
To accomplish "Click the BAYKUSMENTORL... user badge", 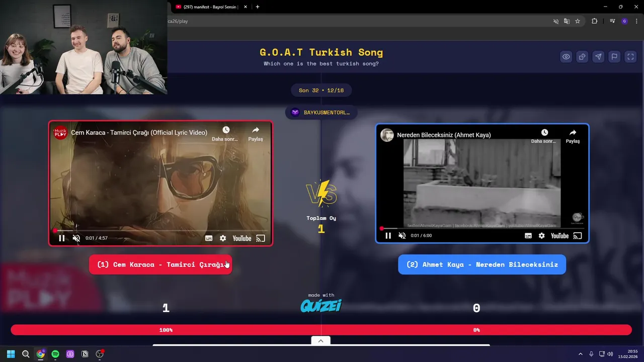I will click(321, 113).
